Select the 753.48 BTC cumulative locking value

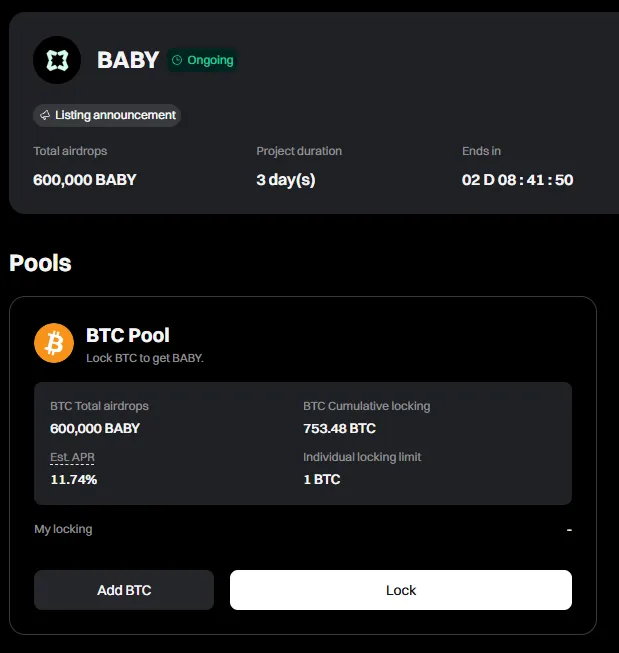[x=339, y=428]
